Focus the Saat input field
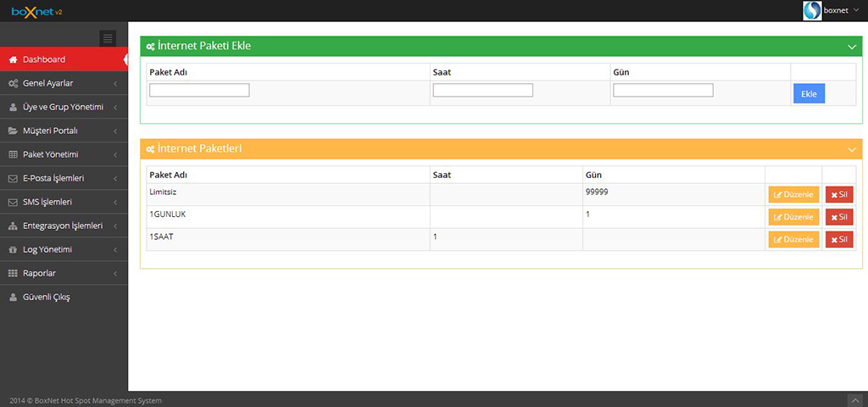 pyautogui.click(x=482, y=90)
